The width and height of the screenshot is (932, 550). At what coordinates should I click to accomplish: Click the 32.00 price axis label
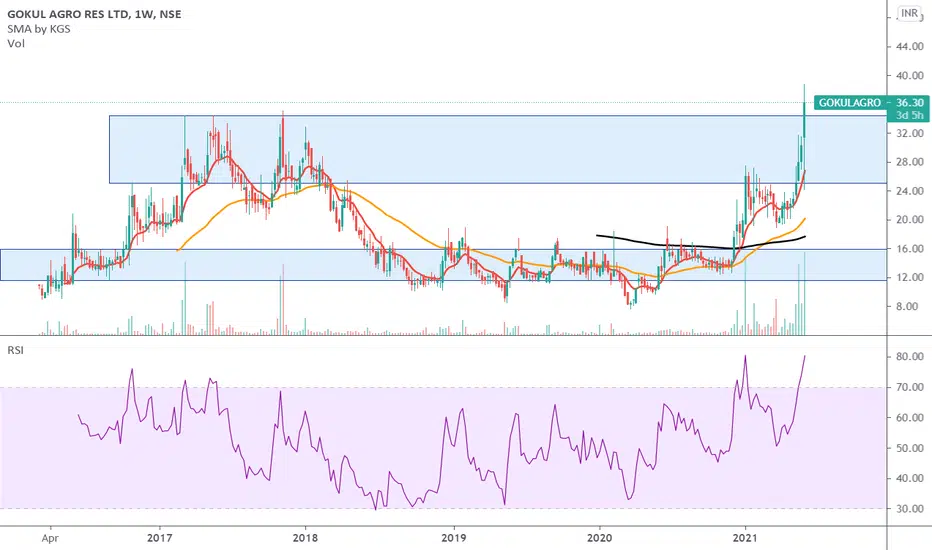pyautogui.click(x=909, y=133)
